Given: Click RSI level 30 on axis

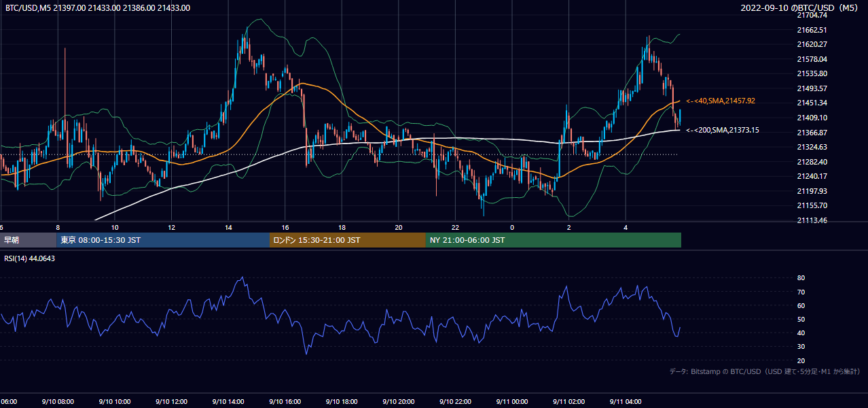Looking at the screenshot, I should [x=801, y=347].
